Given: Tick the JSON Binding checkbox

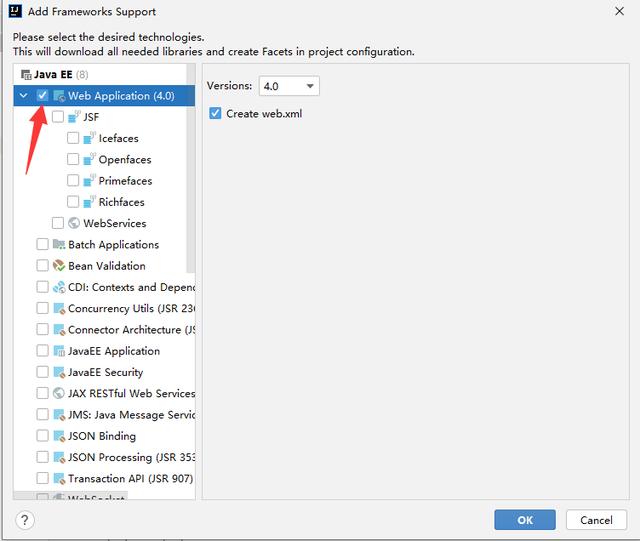Looking at the screenshot, I should coord(42,435).
